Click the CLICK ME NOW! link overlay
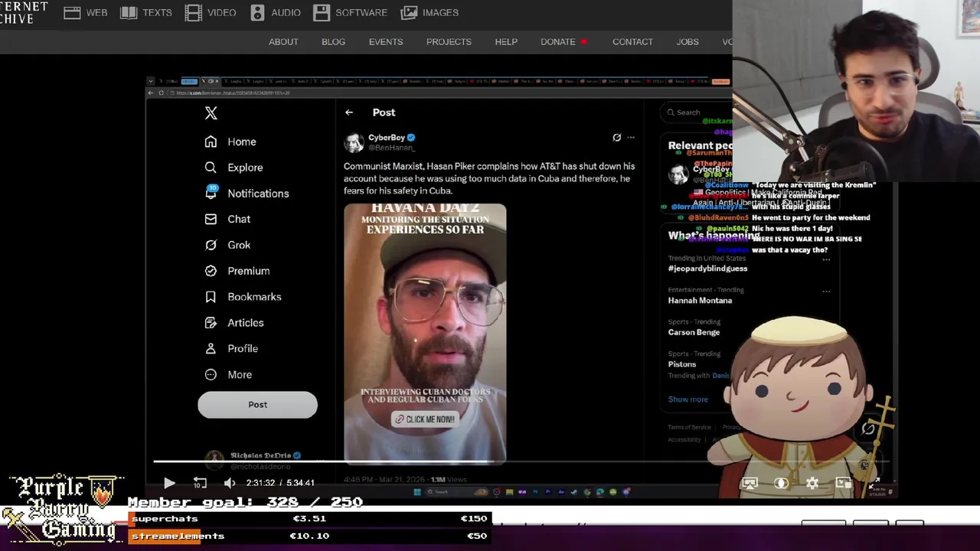The height and width of the screenshot is (551, 980). (x=424, y=419)
